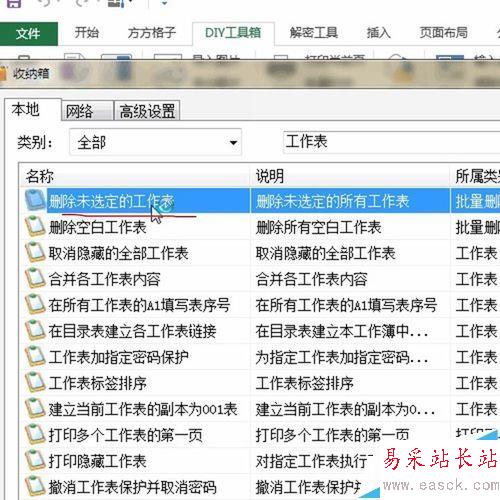Click 工作表 category cell in 合并各工作表内容 row

click(x=477, y=279)
